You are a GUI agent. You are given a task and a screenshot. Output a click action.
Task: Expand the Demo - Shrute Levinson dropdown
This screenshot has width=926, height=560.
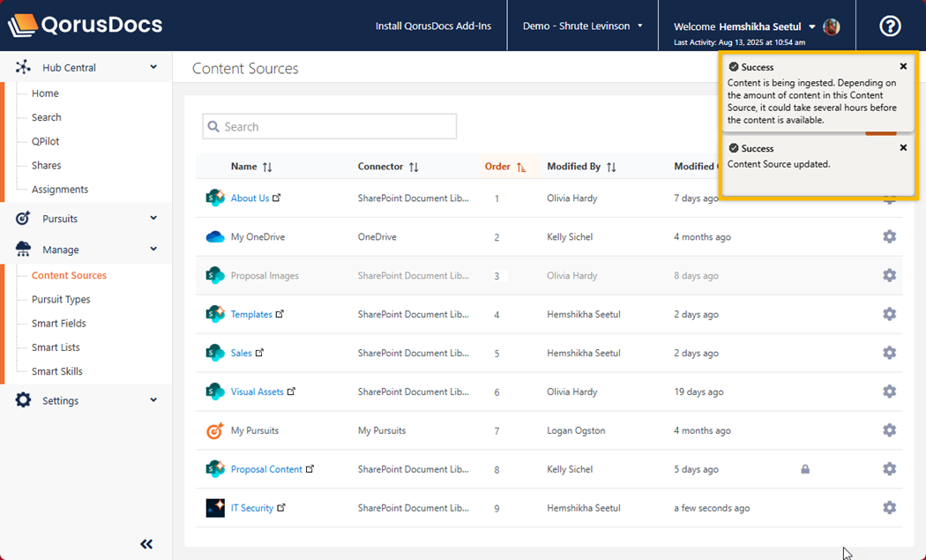(x=582, y=26)
